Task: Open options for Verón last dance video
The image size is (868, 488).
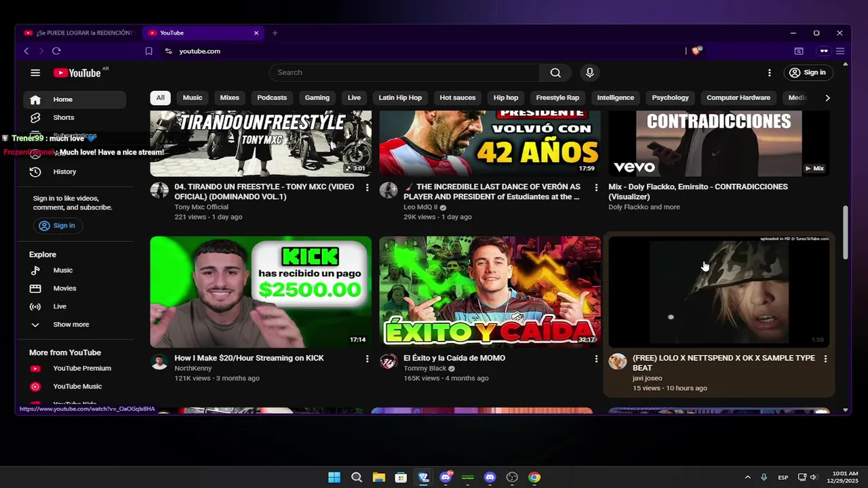Action: (597, 187)
